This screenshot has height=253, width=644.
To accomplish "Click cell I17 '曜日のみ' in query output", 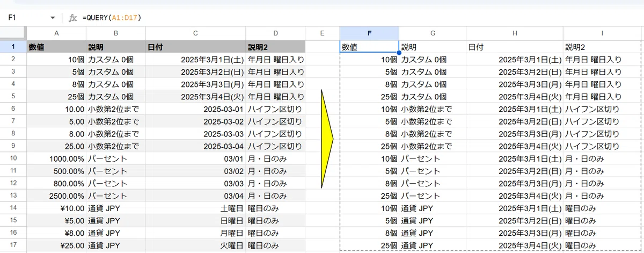I will [602, 245].
